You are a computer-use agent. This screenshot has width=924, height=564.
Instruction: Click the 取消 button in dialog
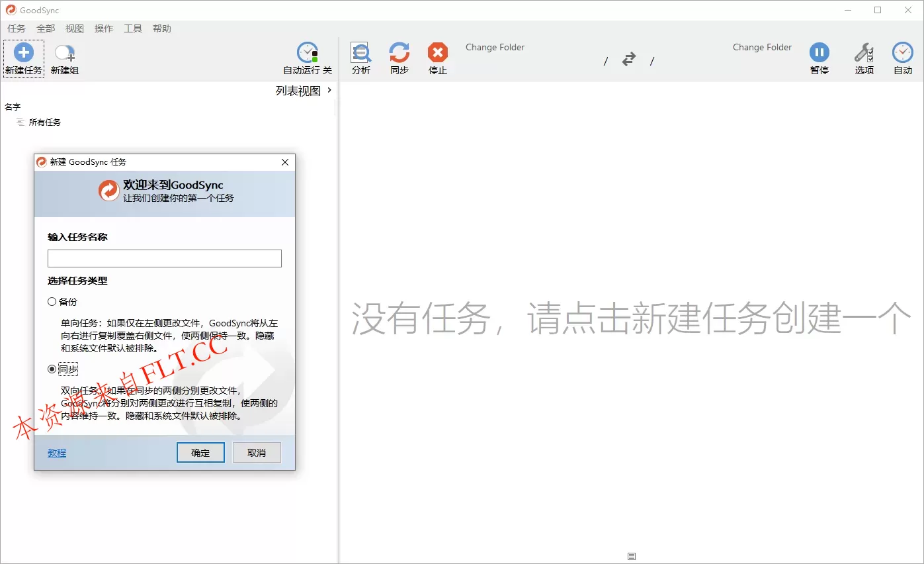point(257,453)
